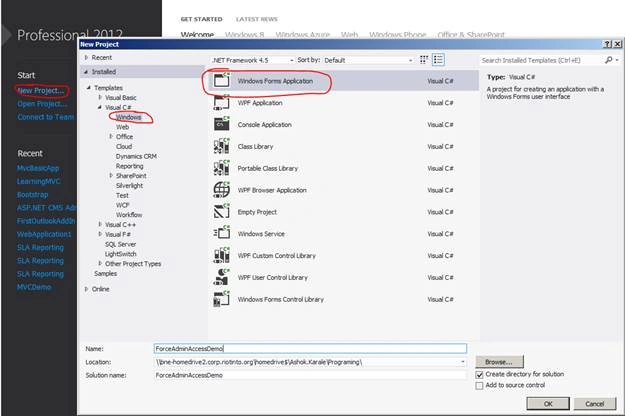Toggle Create directory for solution checkbox
This screenshot has height=416, width=625.
pyautogui.click(x=480, y=375)
